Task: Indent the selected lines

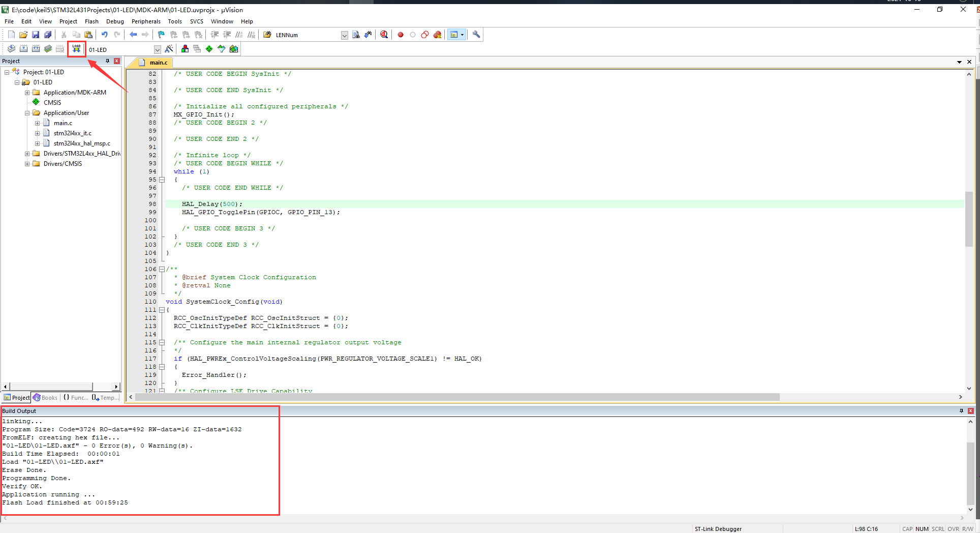Action: coord(215,35)
